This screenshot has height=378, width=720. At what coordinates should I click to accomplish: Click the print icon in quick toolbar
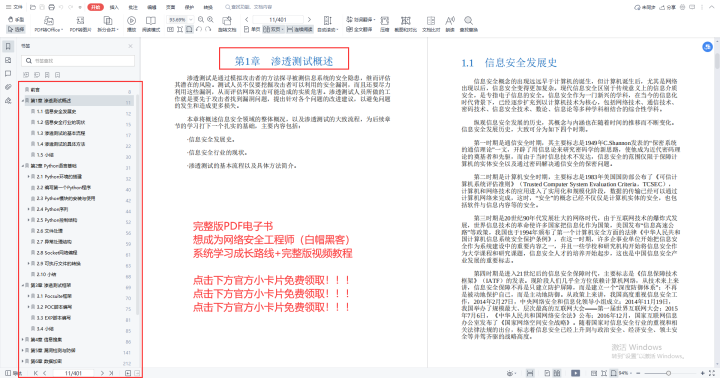point(51,7)
